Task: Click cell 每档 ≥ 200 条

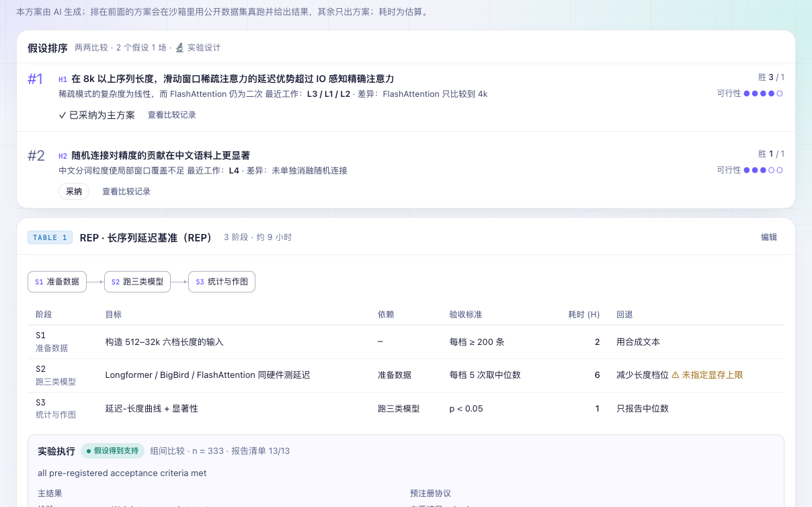Action: [x=477, y=342]
